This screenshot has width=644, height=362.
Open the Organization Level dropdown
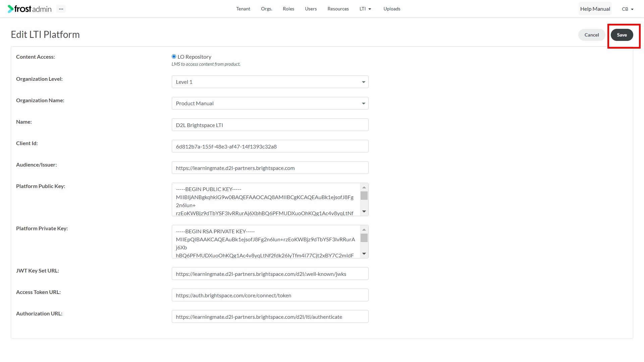point(270,82)
